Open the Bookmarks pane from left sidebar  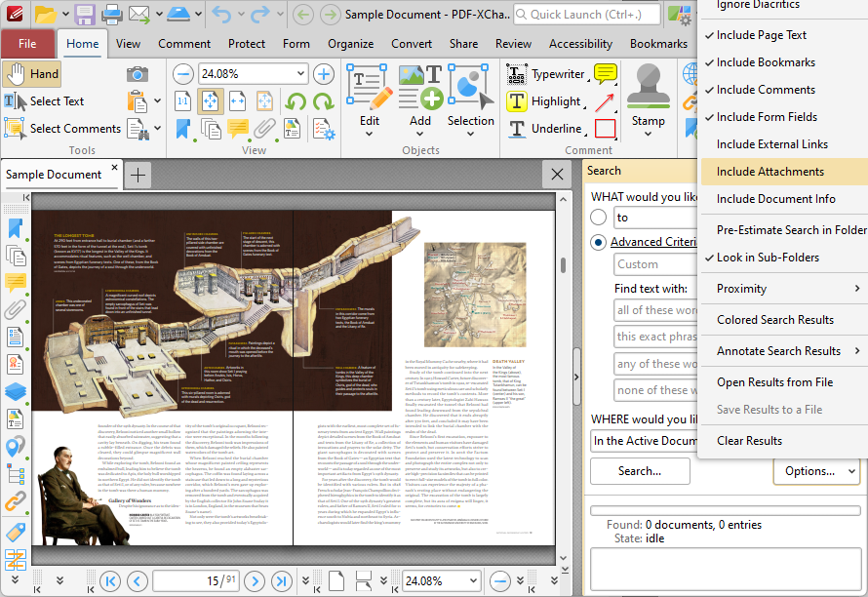point(15,227)
